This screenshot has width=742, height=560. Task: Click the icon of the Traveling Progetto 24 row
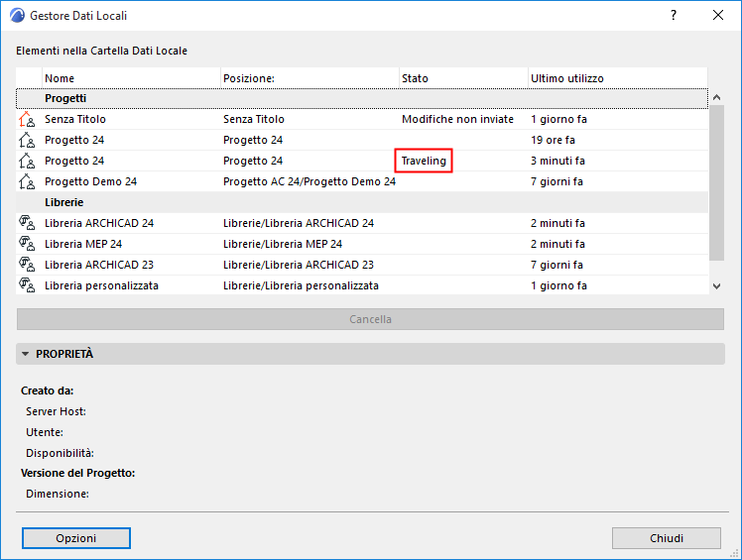[x=27, y=161]
